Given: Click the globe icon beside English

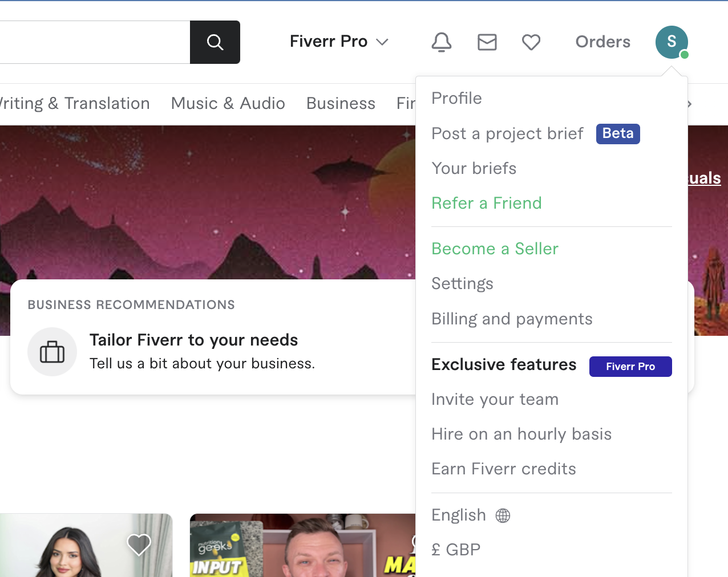Looking at the screenshot, I should [x=502, y=515].
